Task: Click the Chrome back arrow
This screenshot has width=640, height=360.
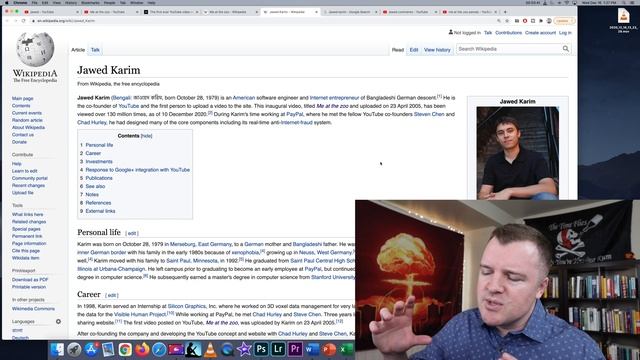Action: [x=7, y=20]
